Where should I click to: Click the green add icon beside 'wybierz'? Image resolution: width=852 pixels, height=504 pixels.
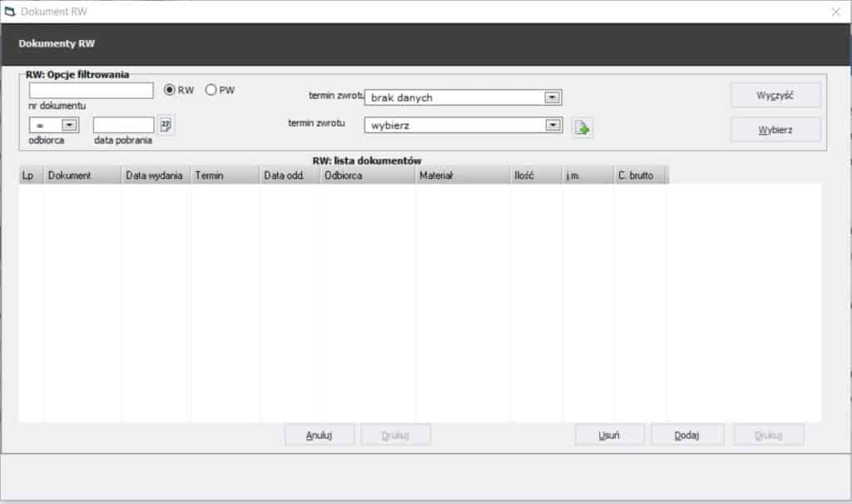[x=582, y=128]
